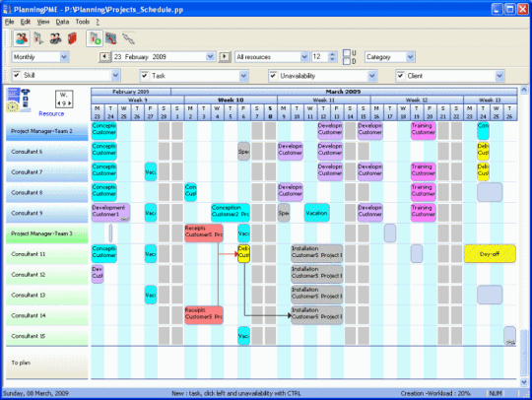Toggle the Skill filter checkbox
The height and width of the screenshot is (400, 532).
[x=17, y=75]
